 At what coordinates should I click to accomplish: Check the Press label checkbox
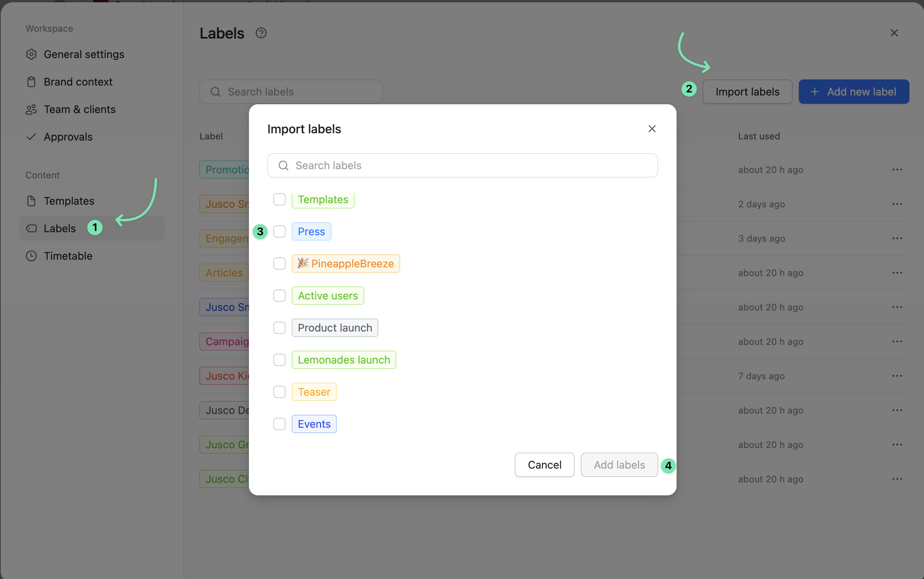point(279,231)
